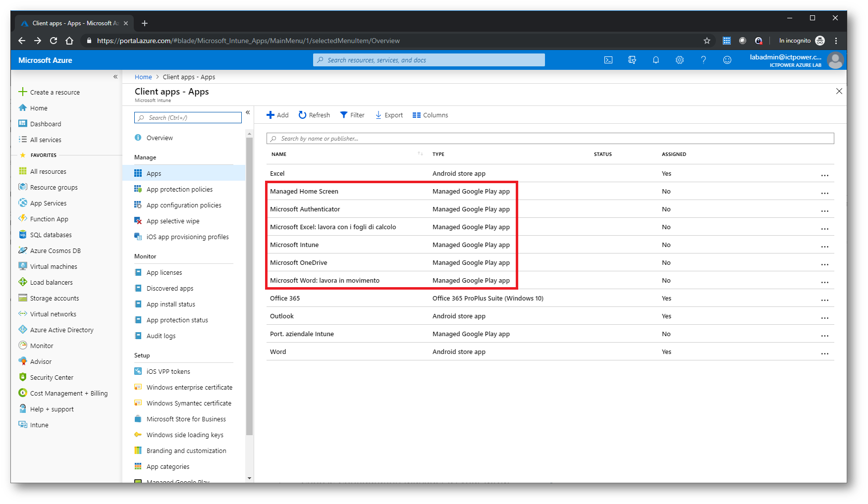The image size is (868, 504).
Task: Bookmark this page with star icon
Action: pos(707,41)
